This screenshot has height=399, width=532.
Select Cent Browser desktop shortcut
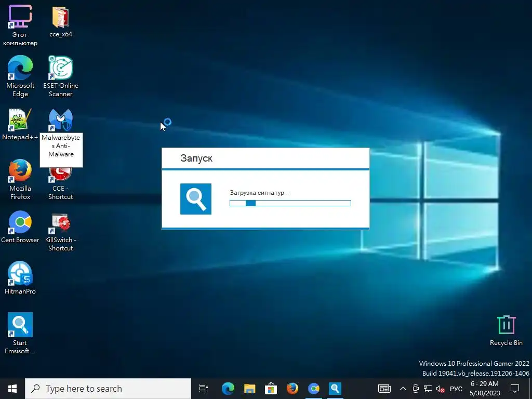click(20, 227)
